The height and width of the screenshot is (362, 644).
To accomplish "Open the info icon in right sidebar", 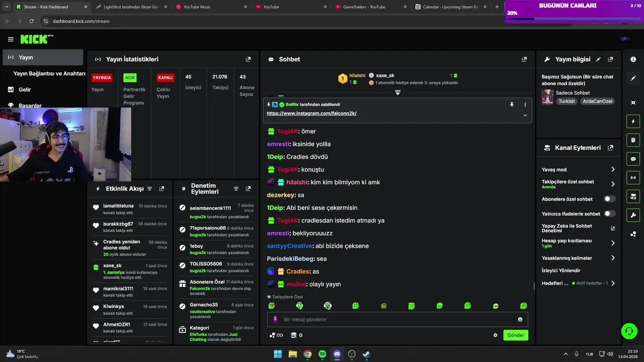I will coord(633,59).
